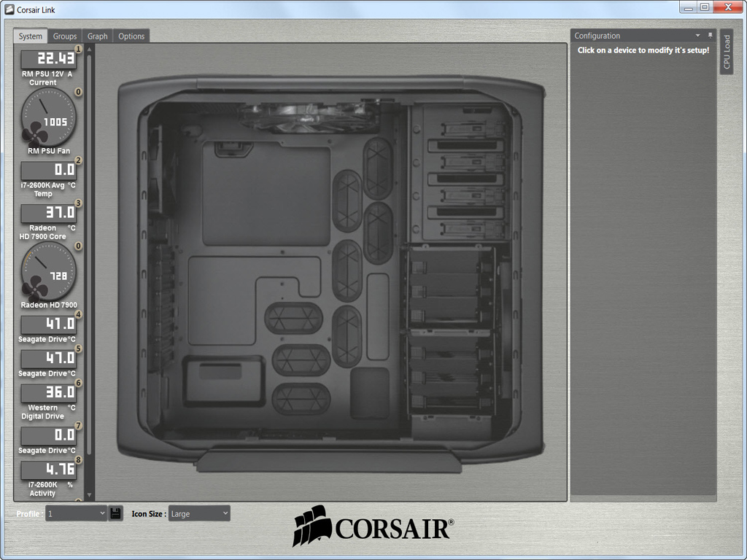The width and height of the screenshot is (747, 560).
Task: Switch to the System tab
Action: coord(31,36)
